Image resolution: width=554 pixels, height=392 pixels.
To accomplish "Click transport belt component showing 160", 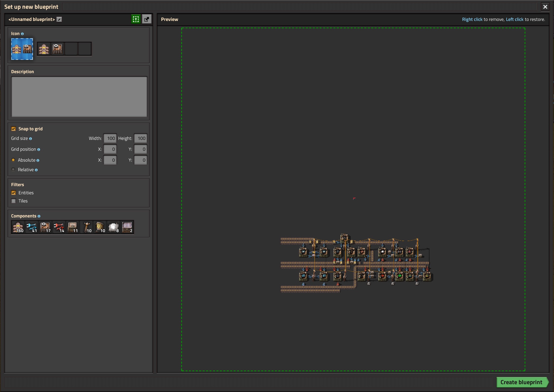I will click(x=18, y=227).
